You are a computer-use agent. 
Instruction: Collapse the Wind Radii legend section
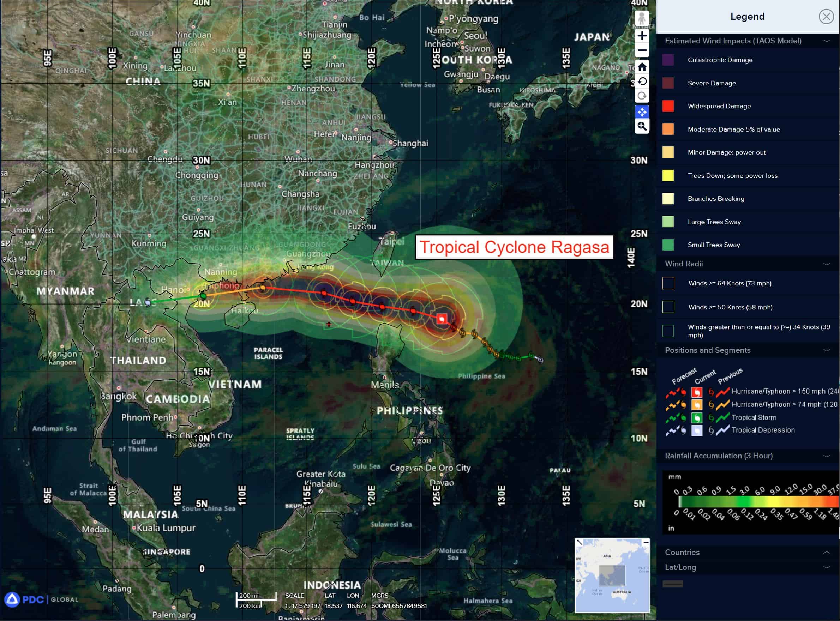(x=827, y=264)
